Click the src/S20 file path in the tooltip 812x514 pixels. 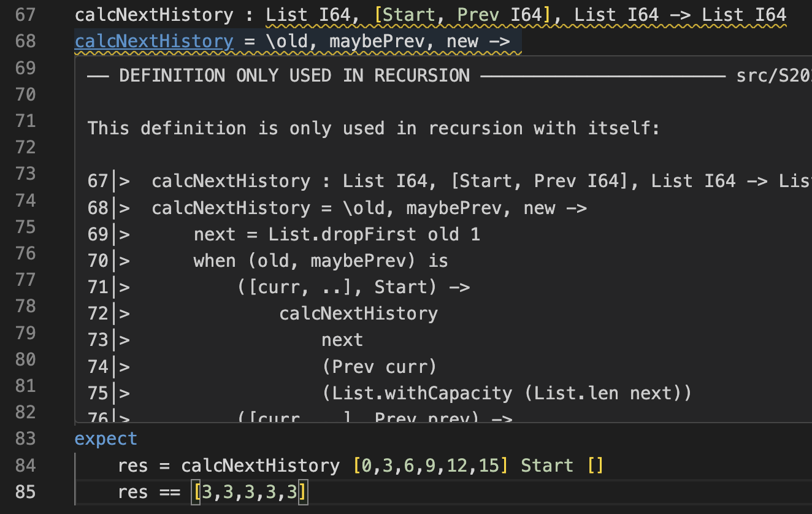(774, 75)
